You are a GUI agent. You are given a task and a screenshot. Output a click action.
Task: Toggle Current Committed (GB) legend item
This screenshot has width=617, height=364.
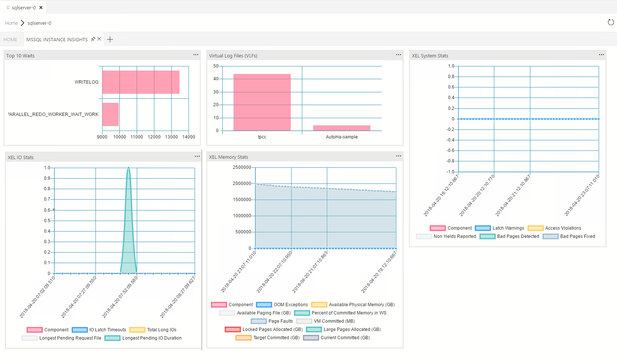(336, 338)
